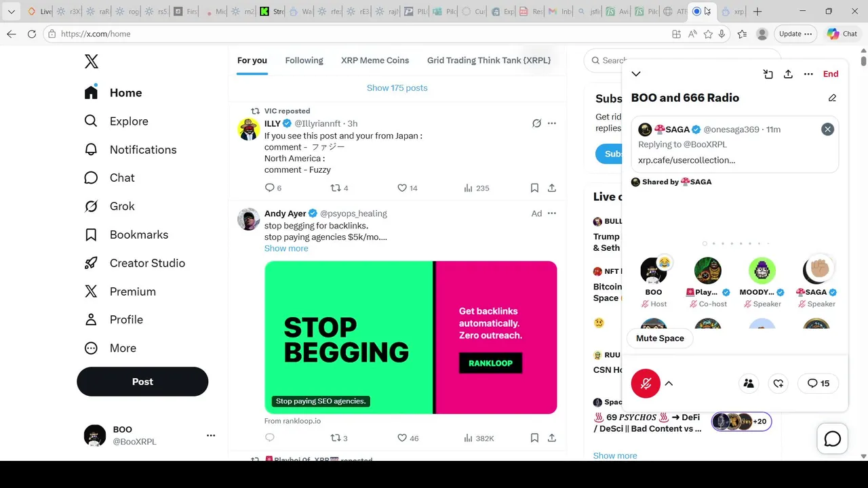End the Space with the End button

[x=831, y=74]
